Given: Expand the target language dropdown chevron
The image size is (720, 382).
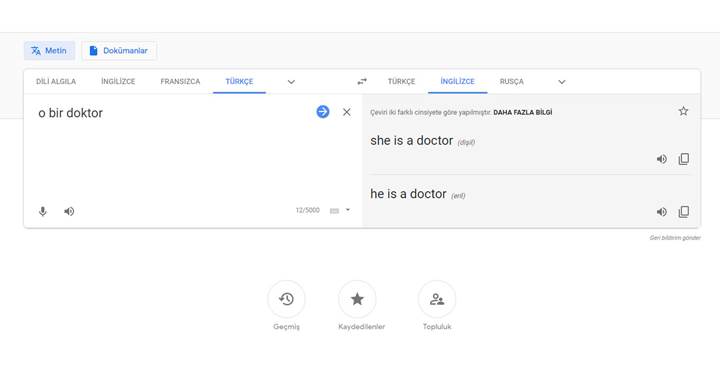Looking at the screenshot, I should (562, 82).
